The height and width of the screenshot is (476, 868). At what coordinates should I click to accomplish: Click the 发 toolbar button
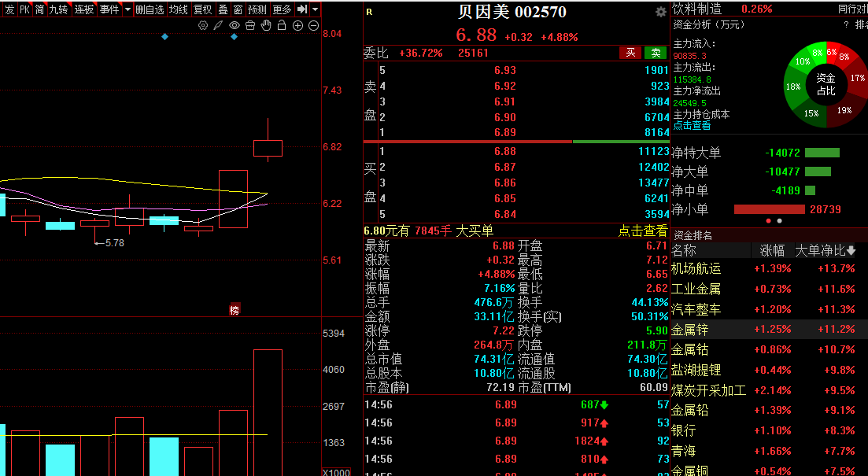(x=9, y=9)
